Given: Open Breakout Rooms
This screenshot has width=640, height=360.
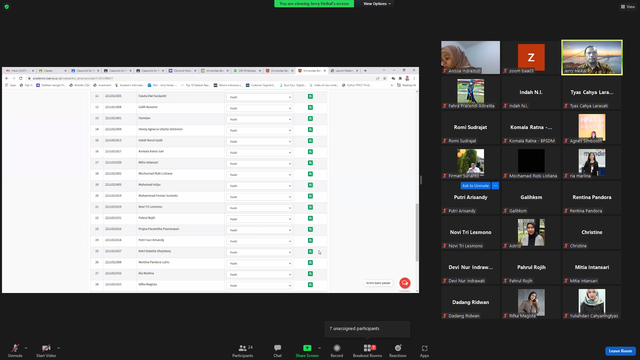Looking at the screenshot, I should point(367,351).
